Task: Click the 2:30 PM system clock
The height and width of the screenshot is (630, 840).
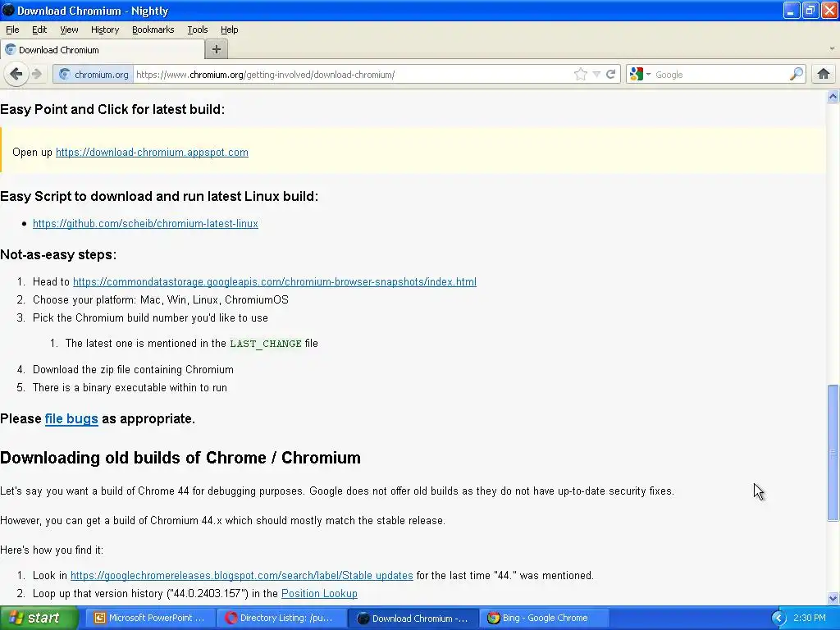Action: pyautogui.click(x=810, y=618)
